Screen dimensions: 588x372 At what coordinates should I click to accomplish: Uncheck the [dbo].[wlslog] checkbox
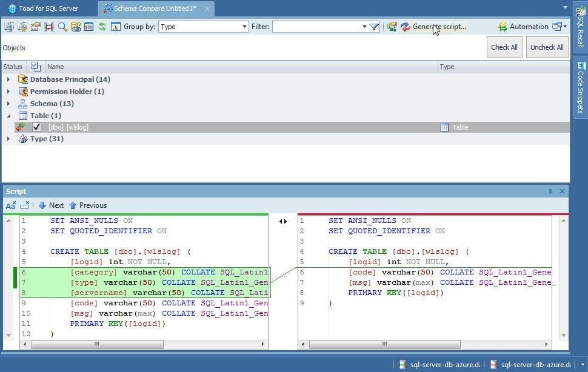(x=36, y=127)
